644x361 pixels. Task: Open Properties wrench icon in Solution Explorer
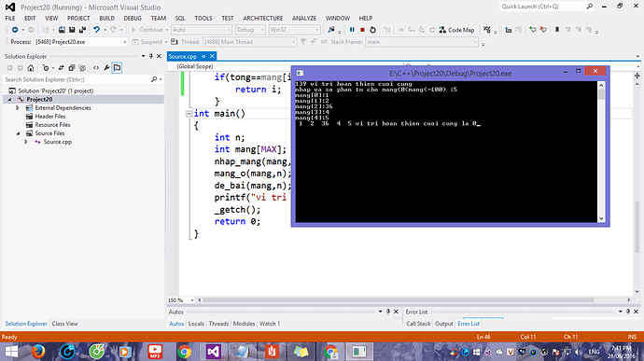(106, 68)
